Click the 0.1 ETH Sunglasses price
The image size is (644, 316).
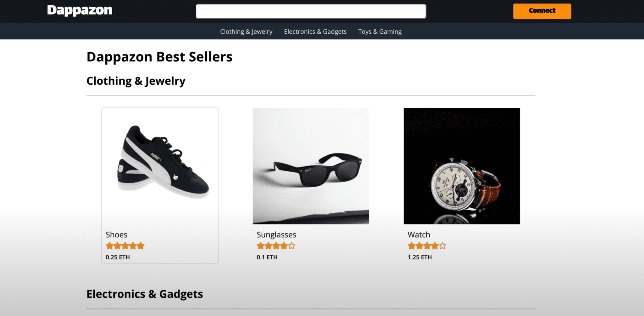267,257
